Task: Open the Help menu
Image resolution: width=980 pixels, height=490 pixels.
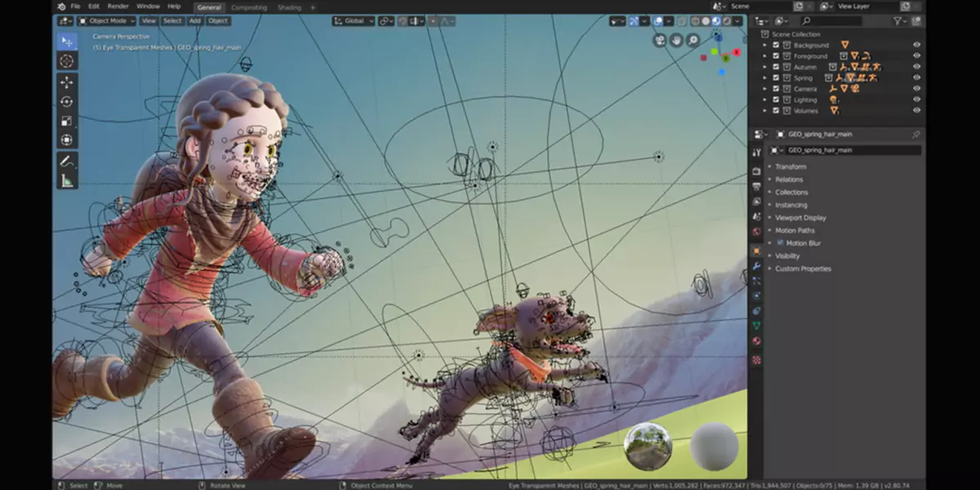Action: [x=174, y=7]
